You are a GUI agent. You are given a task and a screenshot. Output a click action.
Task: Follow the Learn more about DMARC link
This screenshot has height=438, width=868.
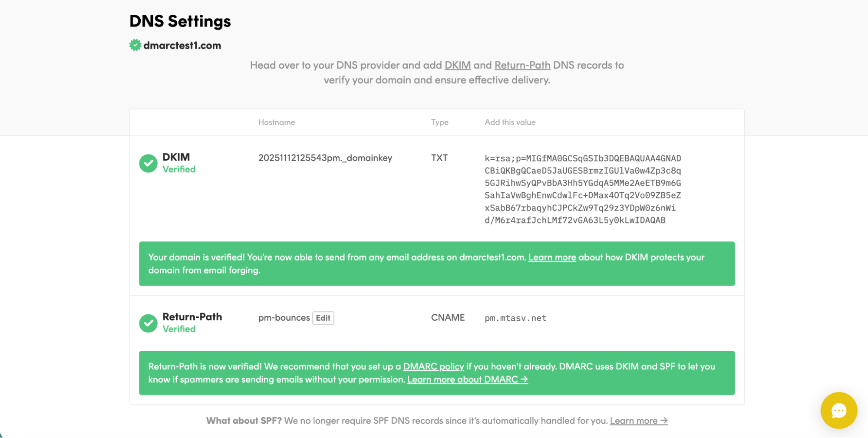(467, 379)
